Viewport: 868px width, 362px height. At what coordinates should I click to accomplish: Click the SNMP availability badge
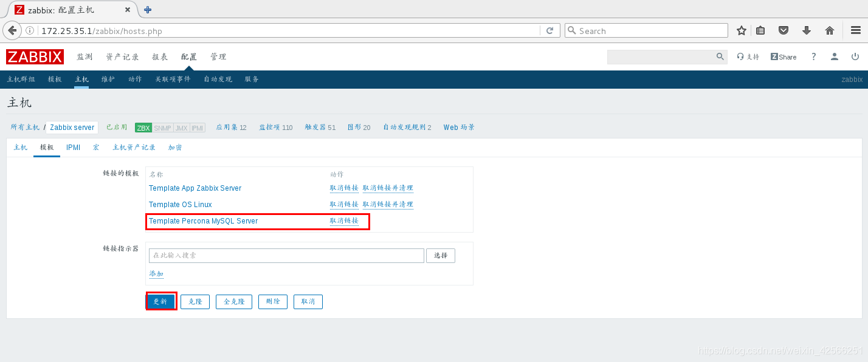pos(162,128)
